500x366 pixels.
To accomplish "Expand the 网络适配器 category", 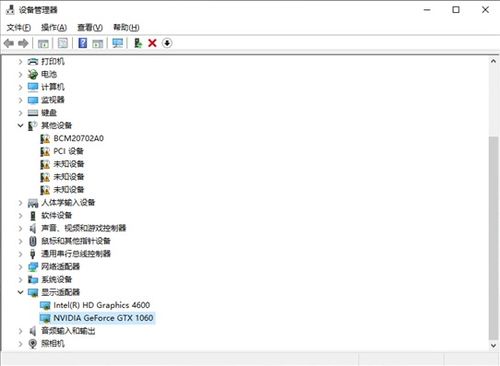I will [x=20, y=267].
